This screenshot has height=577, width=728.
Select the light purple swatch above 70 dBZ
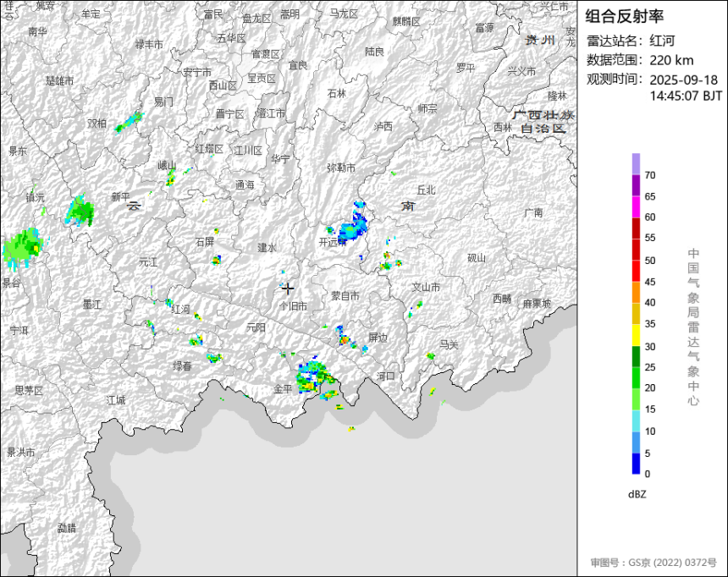[636, 164]
